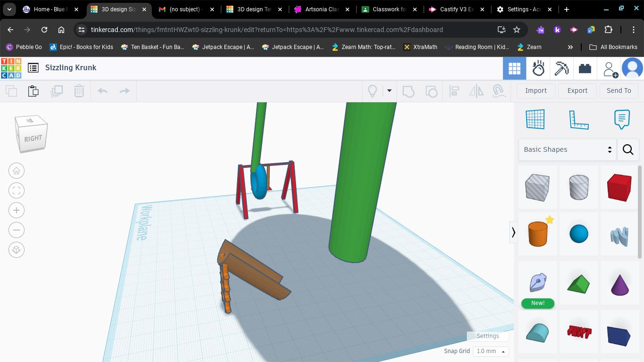Open the Snap Grid size dropdown

point(491,351)
